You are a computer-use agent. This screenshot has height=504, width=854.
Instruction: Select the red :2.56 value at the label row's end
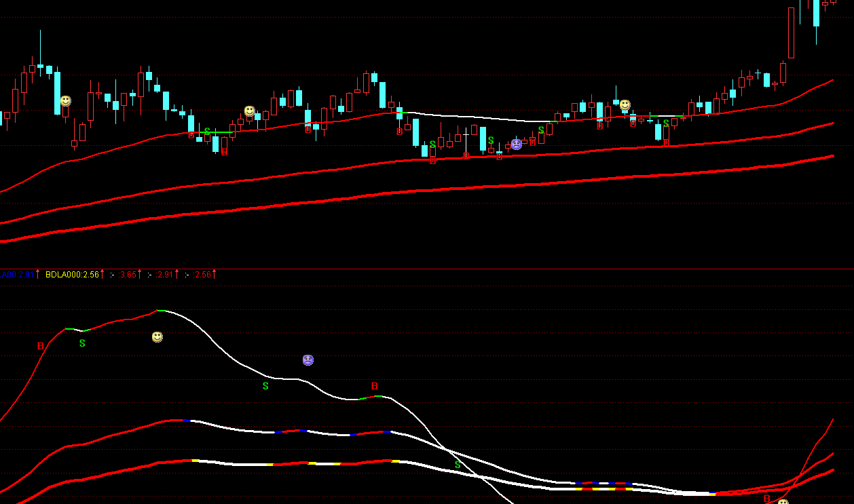coord(202,275)
